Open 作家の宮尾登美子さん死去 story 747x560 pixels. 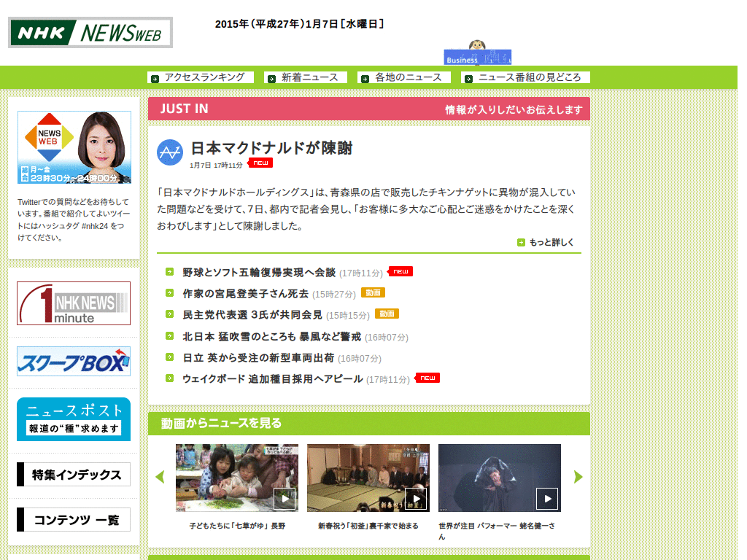pos(245,294)
